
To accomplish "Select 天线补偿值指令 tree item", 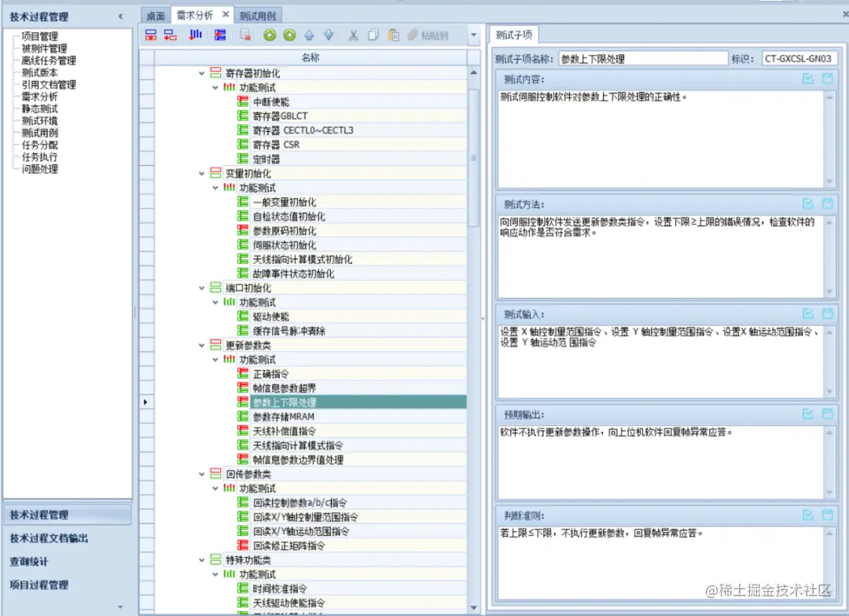I will [285, 431].
